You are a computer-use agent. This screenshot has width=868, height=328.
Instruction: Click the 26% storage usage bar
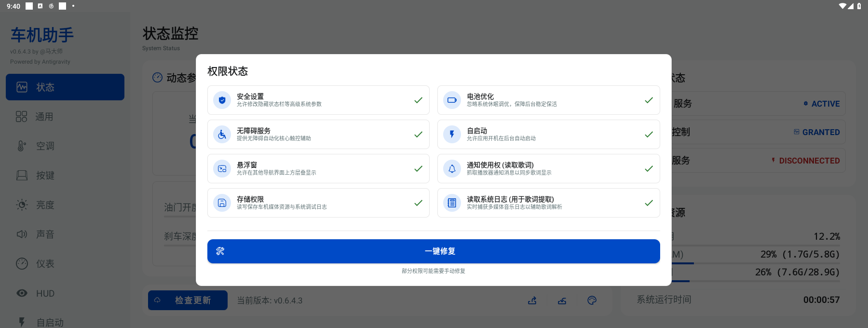click(x=755, y=281)
